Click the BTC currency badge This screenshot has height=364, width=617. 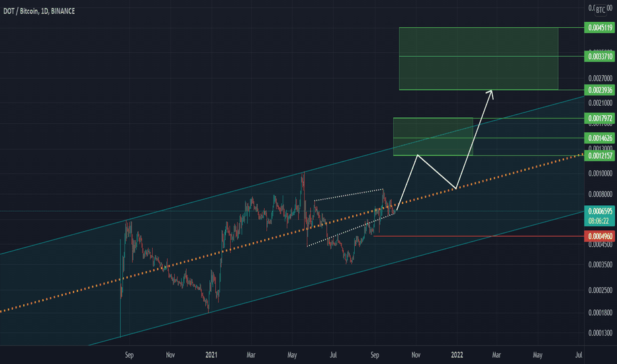tap(600, 10)
